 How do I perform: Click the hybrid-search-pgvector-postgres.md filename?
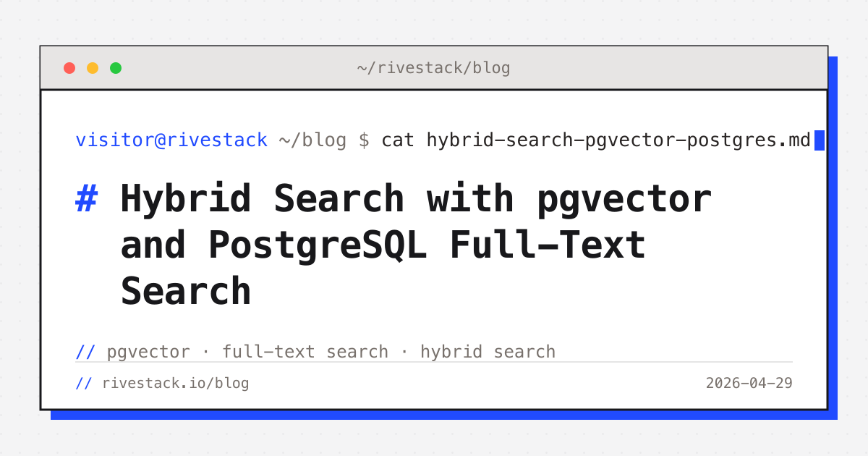[x=618, y=140]
